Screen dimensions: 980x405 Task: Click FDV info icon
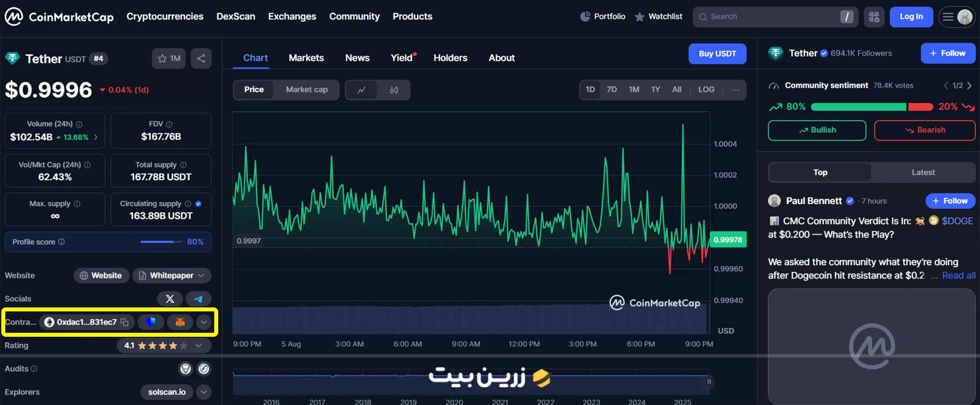click(169, 124)
